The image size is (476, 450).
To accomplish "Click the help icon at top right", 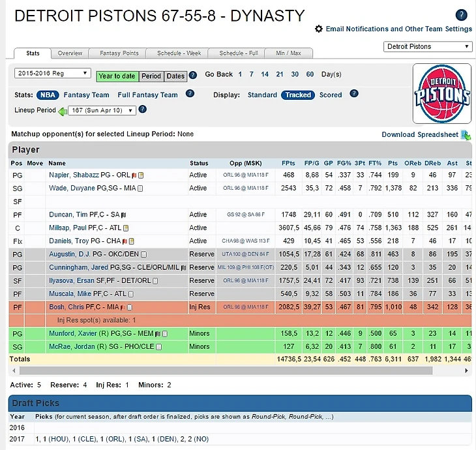I will point(461,15).
